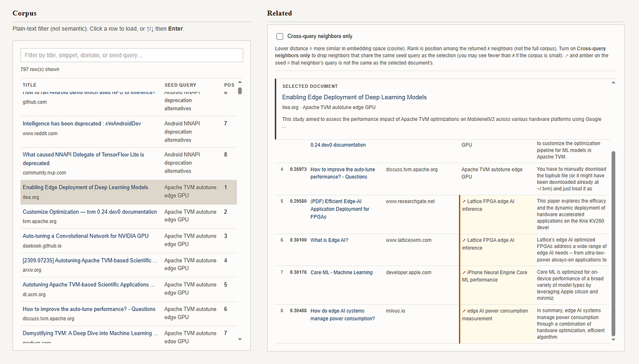Click distance value 0.30488

(x=298, y=310)
